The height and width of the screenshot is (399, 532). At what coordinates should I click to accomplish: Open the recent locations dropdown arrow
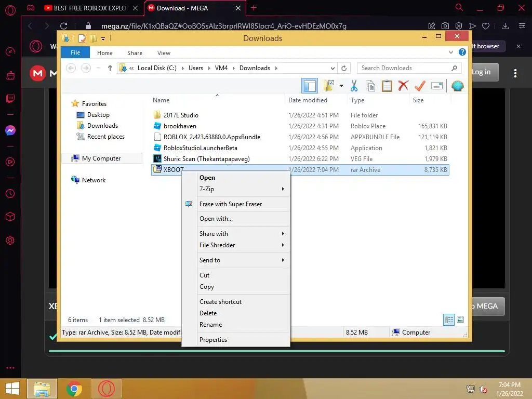pyautogui.click(x=98, y=68)
